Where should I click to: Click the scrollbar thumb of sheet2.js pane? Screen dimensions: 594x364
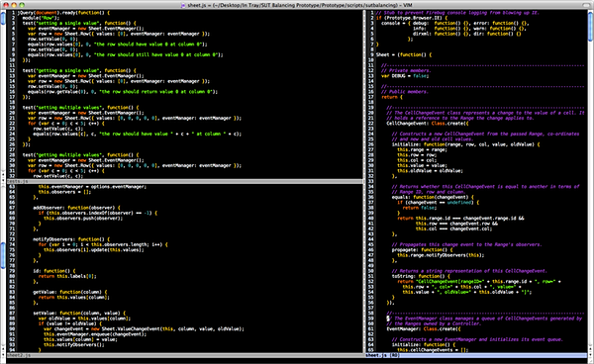click(3, 255)
